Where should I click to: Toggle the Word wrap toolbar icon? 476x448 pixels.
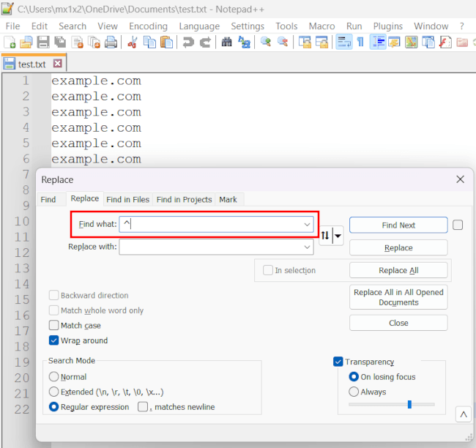pos(344,42)
